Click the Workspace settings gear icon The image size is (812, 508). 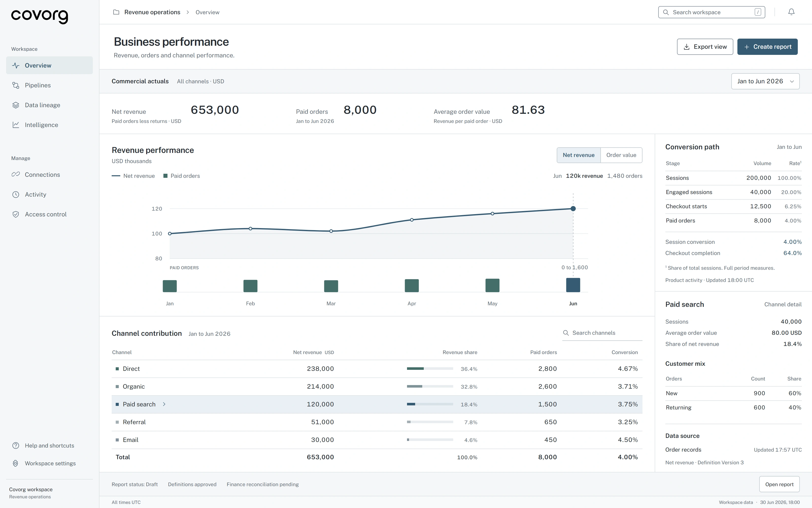click(16, 463)
